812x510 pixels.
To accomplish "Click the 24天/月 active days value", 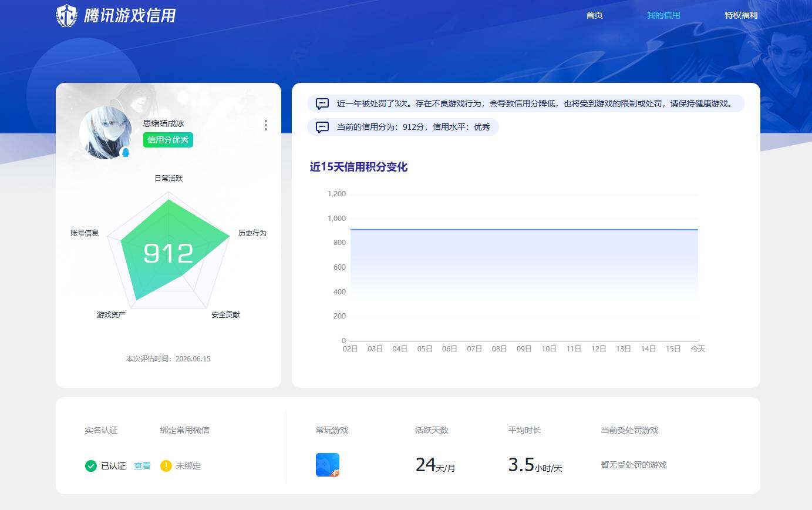I will (x=435, y=465).
